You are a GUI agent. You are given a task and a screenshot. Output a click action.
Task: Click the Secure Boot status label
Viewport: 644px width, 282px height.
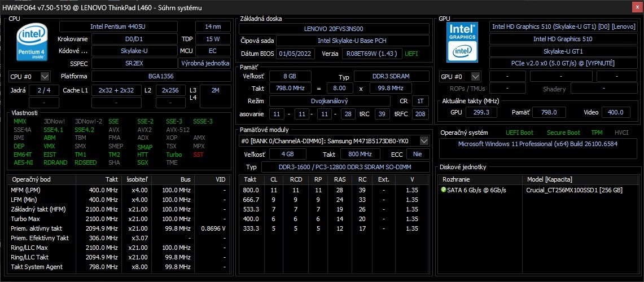click(x=563, y=133)
